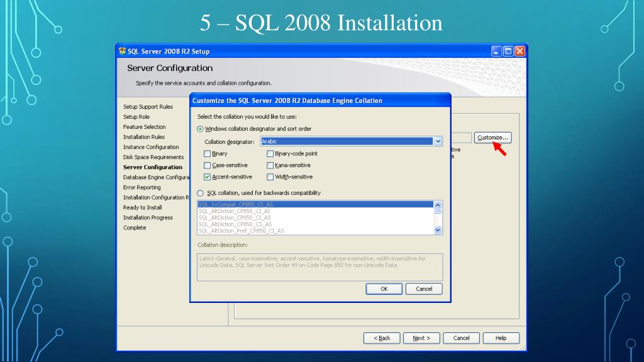The image size is (644, 362).
Task: Choose SQL_AltDiction_CP850_CI_AS from the list
Action: point(316,217)
